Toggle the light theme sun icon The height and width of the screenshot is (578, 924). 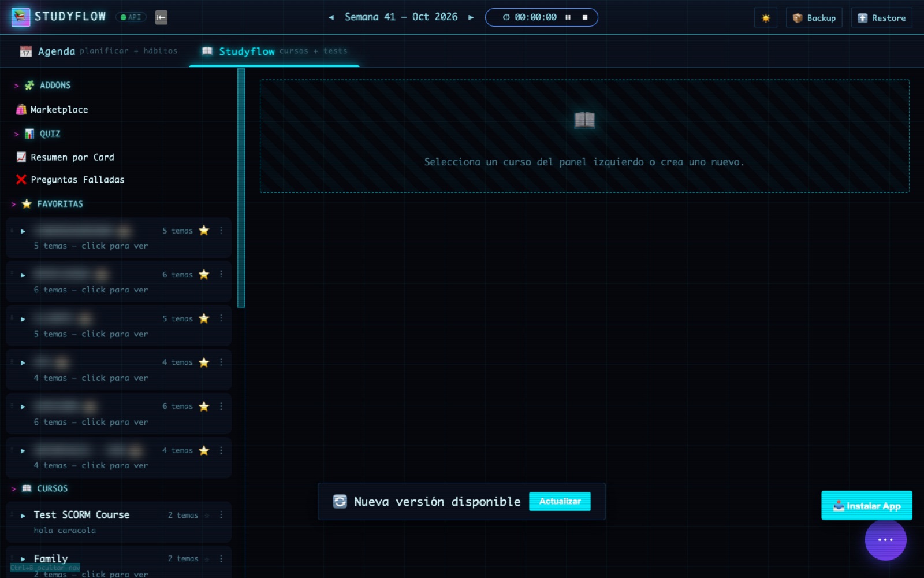point(766,18)
